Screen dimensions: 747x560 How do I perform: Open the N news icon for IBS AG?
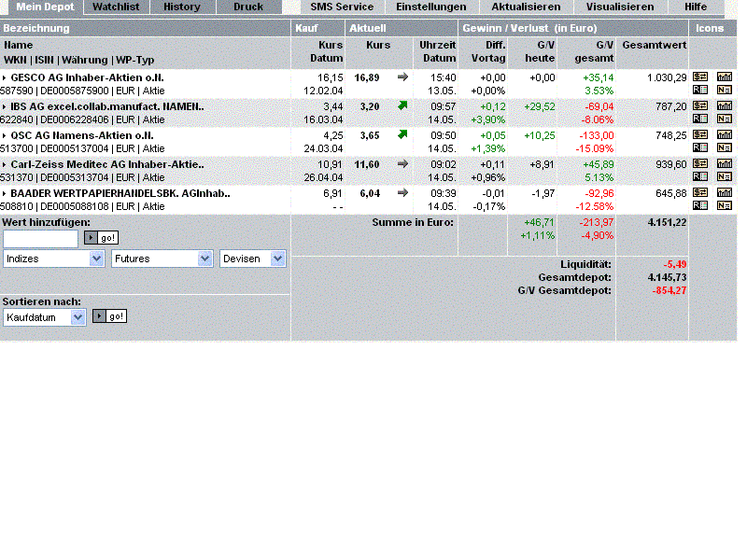coord(725,119)
